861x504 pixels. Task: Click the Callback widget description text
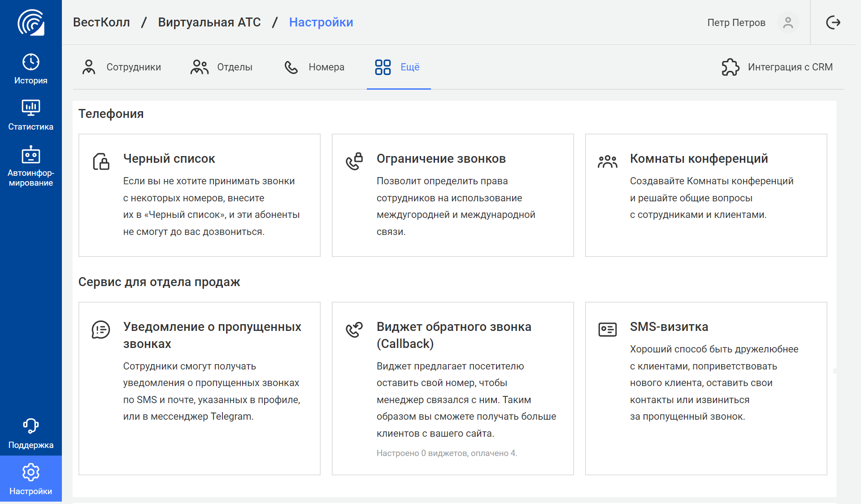coord(466,400)
